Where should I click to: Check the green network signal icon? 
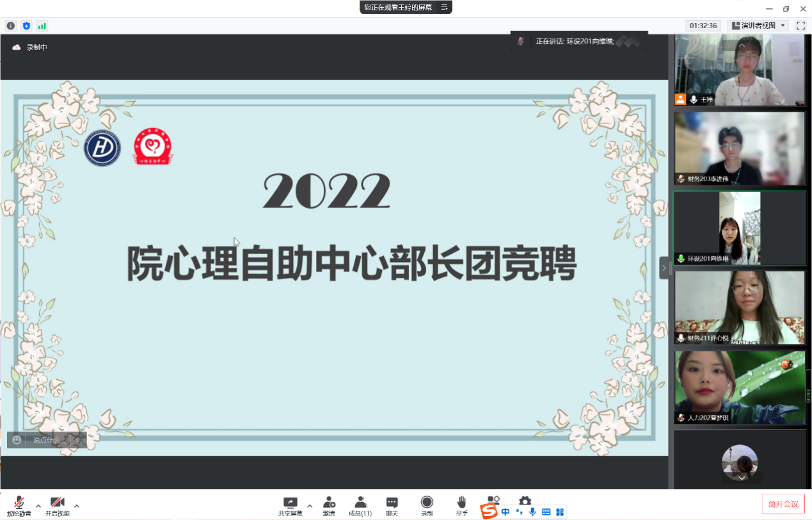[x=42, y=26]
